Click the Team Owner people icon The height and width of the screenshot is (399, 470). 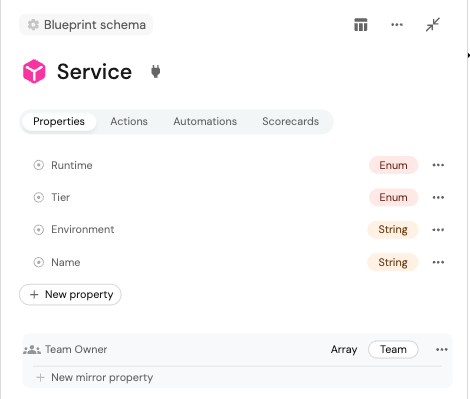point(32,350)
